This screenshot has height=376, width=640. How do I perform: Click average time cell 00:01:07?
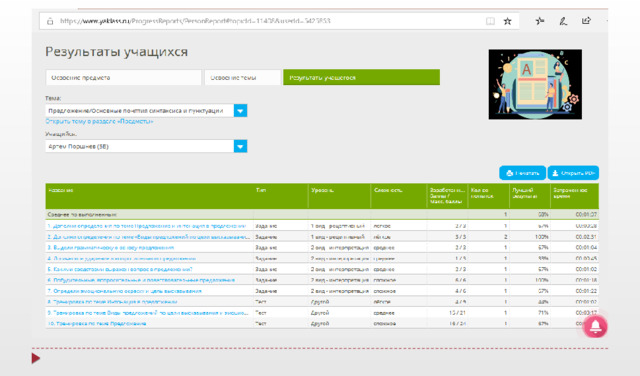point(586,214)
